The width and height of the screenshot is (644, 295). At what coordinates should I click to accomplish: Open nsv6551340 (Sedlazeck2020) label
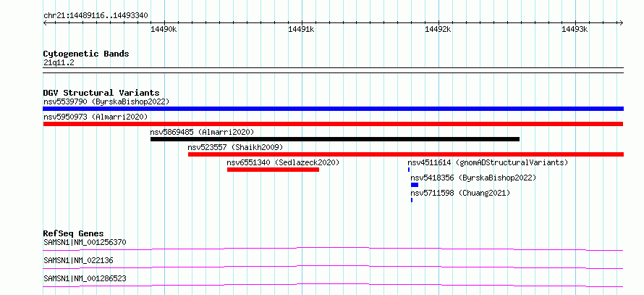(284, 162)
